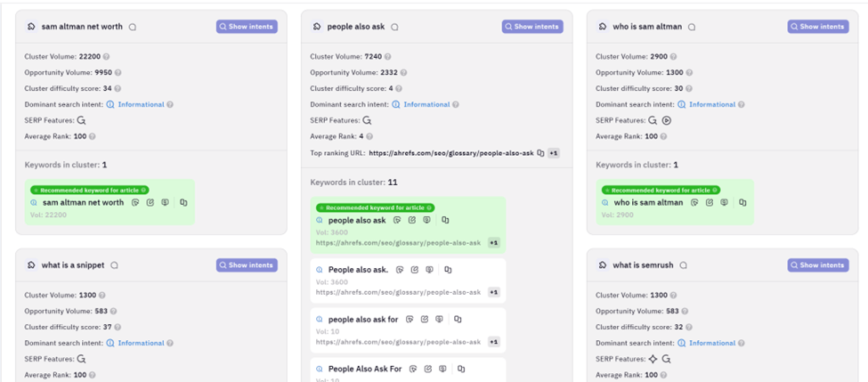
Task: Click Google SERP feature icon in sam altman net worth card
Action: [x=81, y=120]
